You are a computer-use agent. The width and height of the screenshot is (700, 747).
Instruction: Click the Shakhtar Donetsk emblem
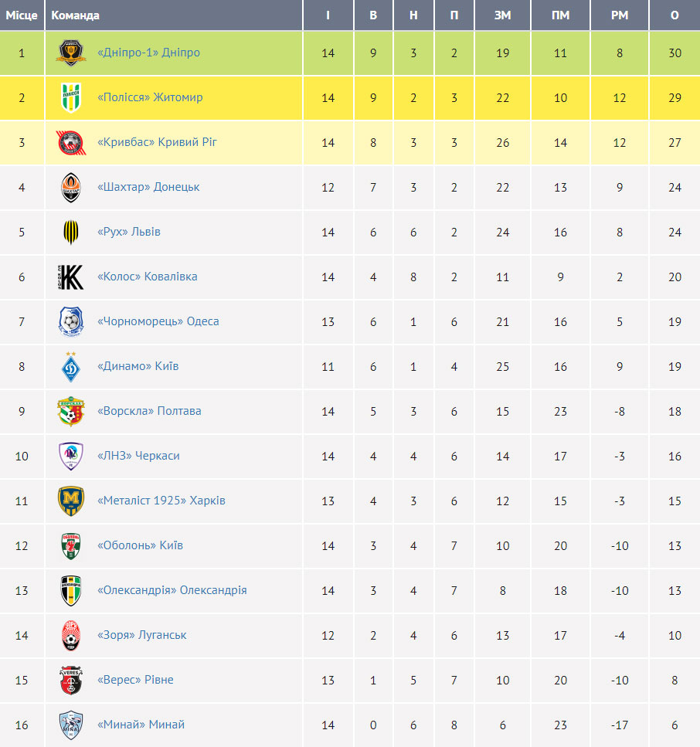tap(71, 187)
